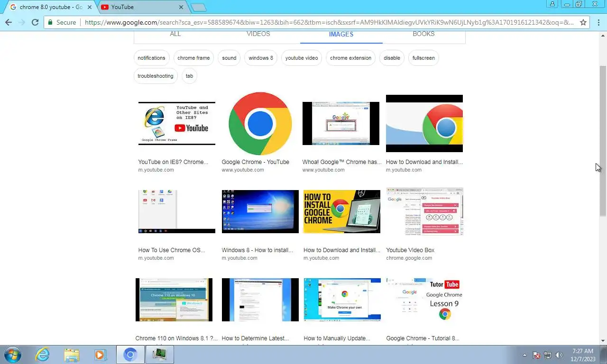Go back using the browser back arrow
The width and height of the screenshot is (607, 364).
(x=8, y=22)
